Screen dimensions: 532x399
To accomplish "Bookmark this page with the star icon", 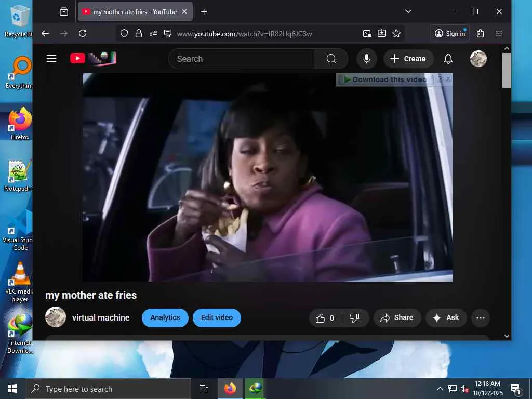I will 396,33.
